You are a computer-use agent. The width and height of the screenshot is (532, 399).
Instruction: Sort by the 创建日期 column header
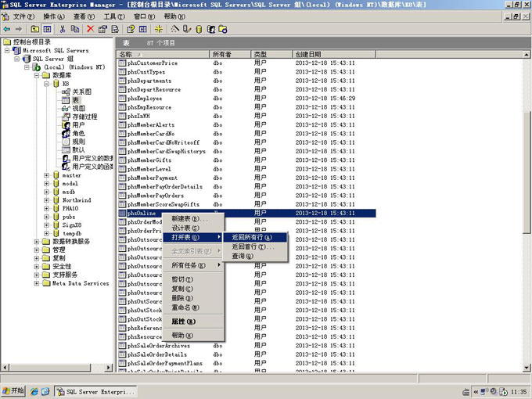click(x=307, y=54)
